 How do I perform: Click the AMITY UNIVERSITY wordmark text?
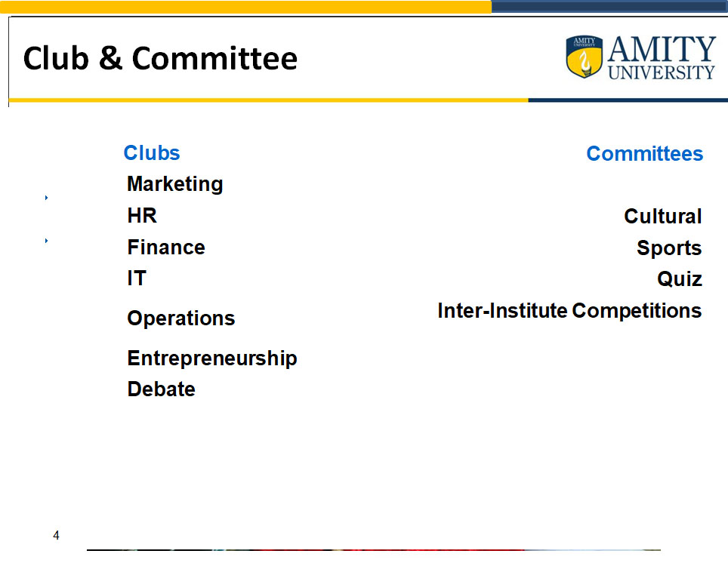(662, 57)
